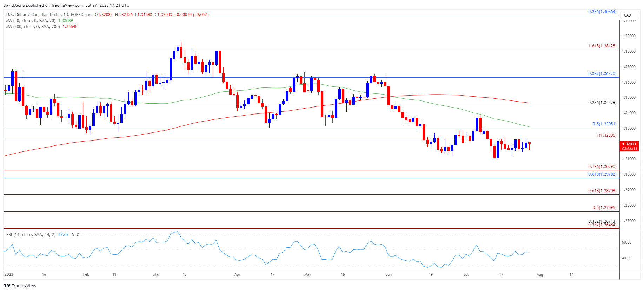Click the 50 MA value 1.33089
Viewport: 644px width, 292px height.
[x=65, y=21]
